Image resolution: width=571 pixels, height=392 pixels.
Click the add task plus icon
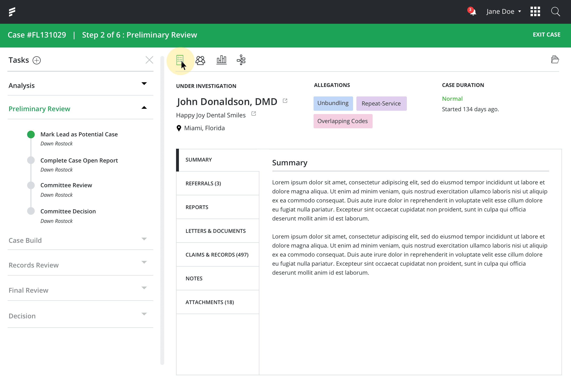(x=37, y=60)
